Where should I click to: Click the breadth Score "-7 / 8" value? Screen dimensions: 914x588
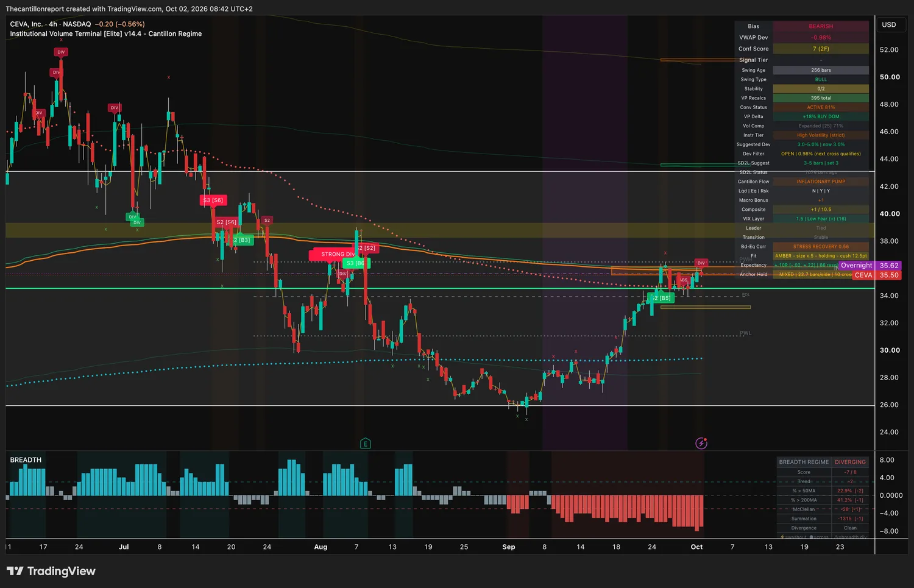(850, 472)
